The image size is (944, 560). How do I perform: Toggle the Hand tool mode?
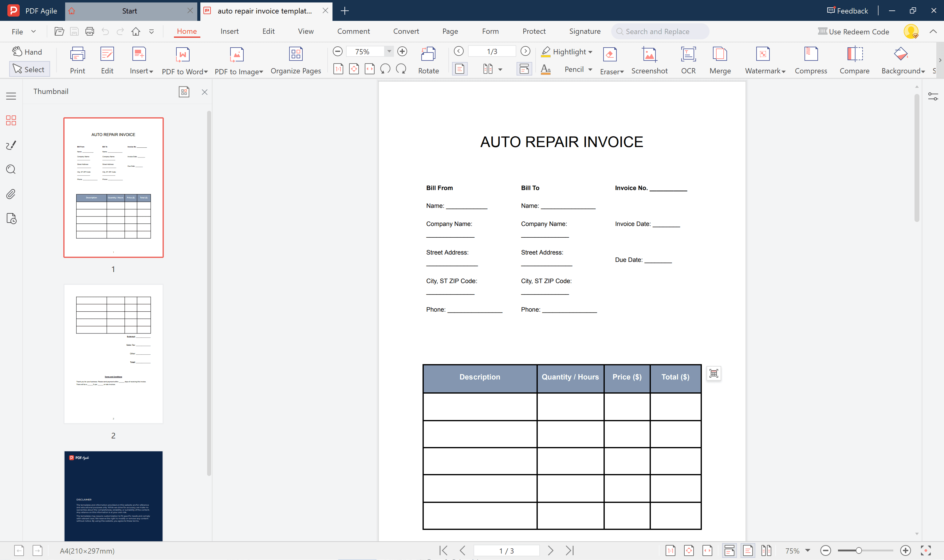click(x=27, y=52)
